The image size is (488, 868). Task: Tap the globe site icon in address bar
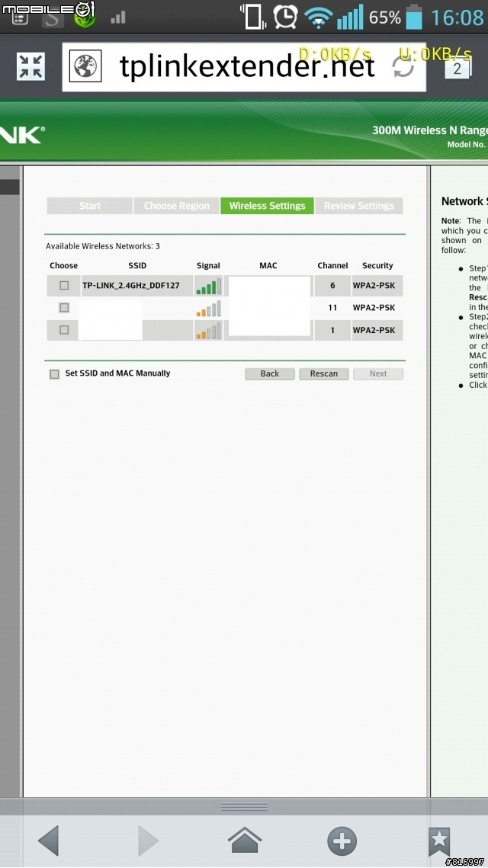point(85,66)
